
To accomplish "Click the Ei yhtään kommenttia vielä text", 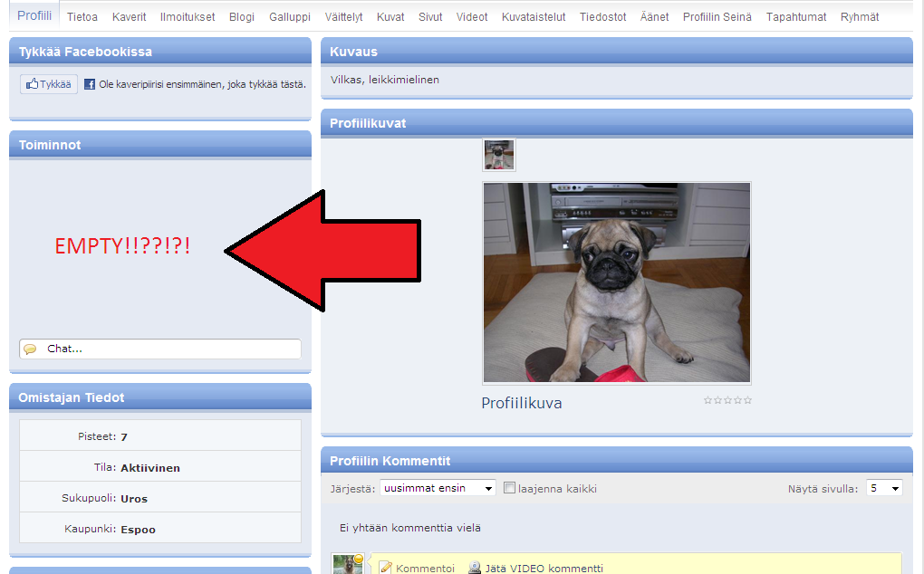I will 410,528.
